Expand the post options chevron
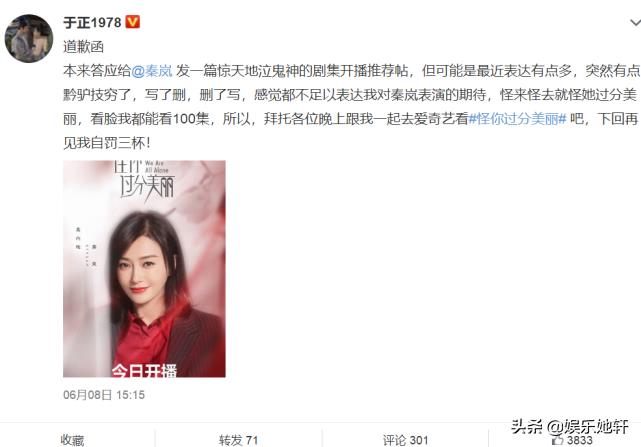This screenshot has width=641, height=447. click(x=635, y=22)
